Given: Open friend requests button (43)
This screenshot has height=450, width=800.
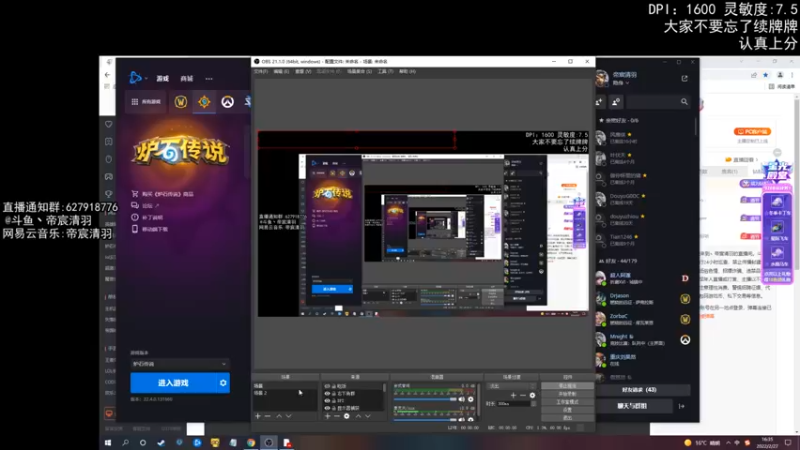Looking at the screenshot, I should tap(639, 390).
